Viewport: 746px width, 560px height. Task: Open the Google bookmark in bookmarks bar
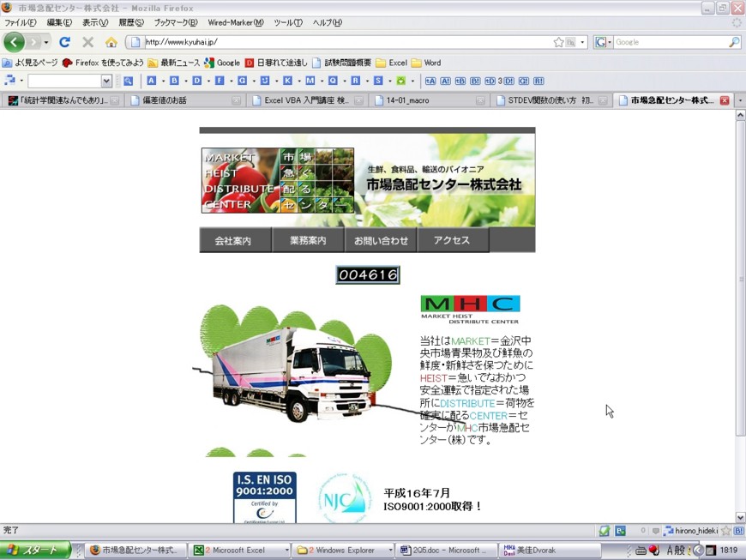click(x=222, y=63)
